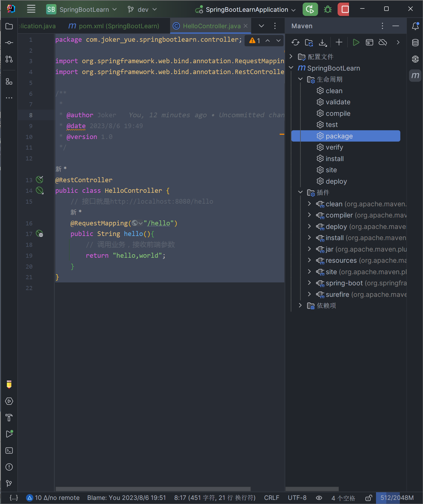
Task: Download Maven sources and documentation
Action: click(323, 43)
